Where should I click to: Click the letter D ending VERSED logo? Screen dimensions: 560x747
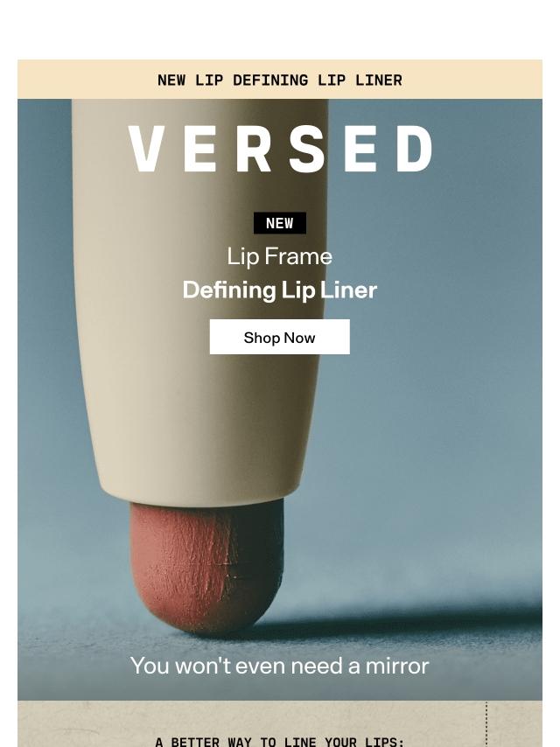click(x=415, y=149)
